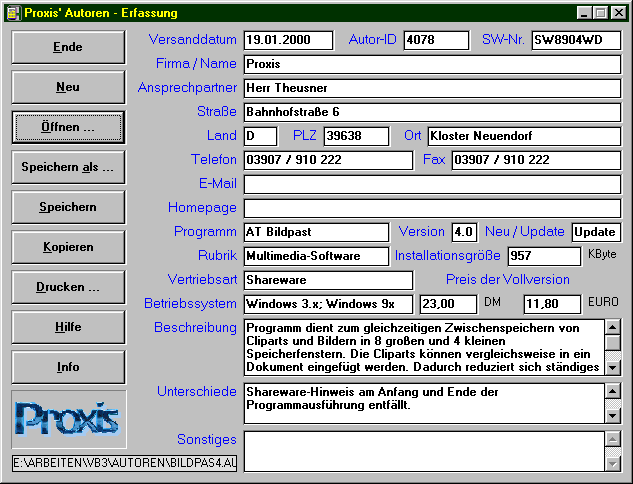Minimize the Autoren window
The height and width of the screenshot is (484, 633).
pos(584,13)
